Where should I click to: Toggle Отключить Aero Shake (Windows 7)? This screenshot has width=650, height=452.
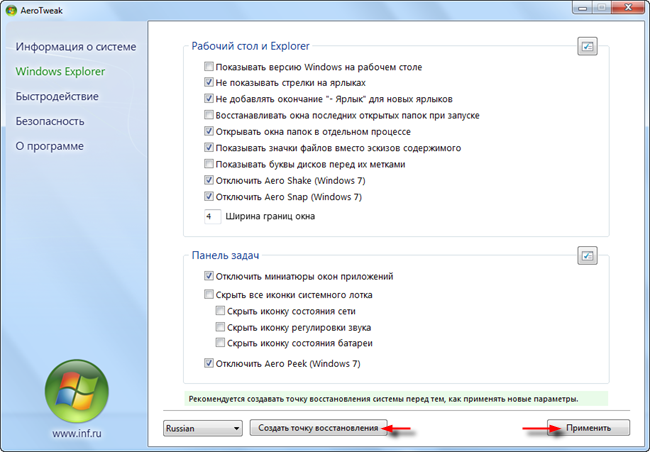tap(209, 180)
